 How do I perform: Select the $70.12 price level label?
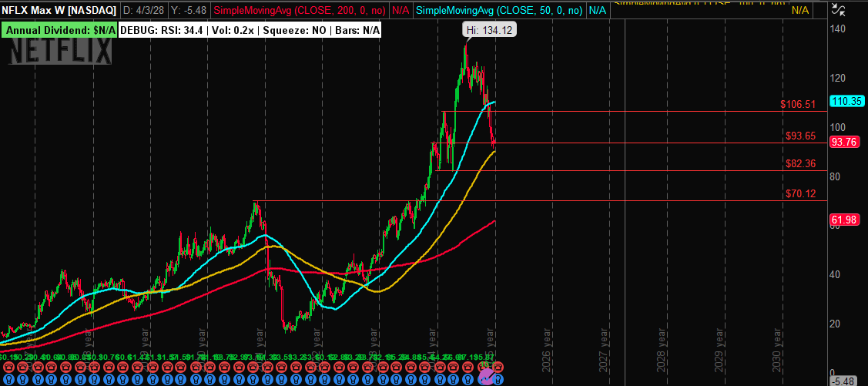click(800, 194)
